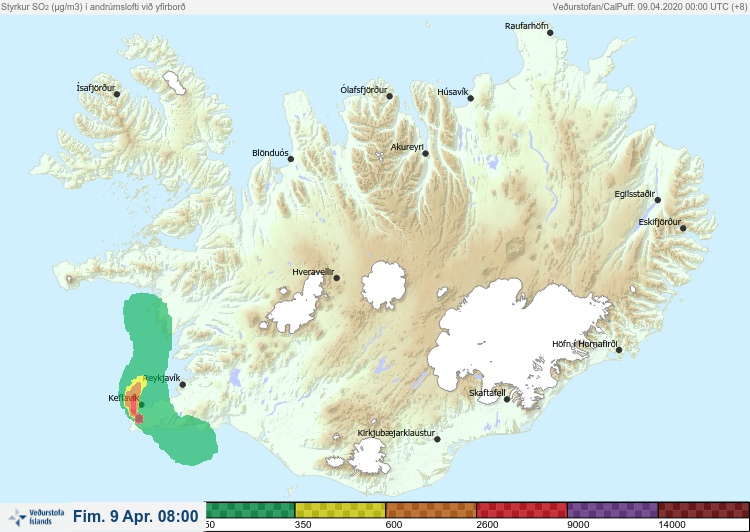Click the orange 600 legend swatch
750x532 pixels.
tap(431, 510)
